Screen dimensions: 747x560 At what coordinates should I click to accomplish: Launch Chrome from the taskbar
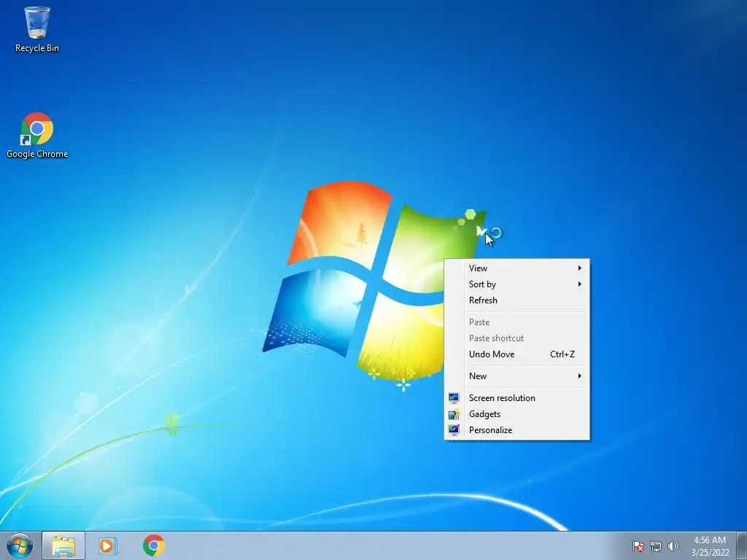coord(153,545)
